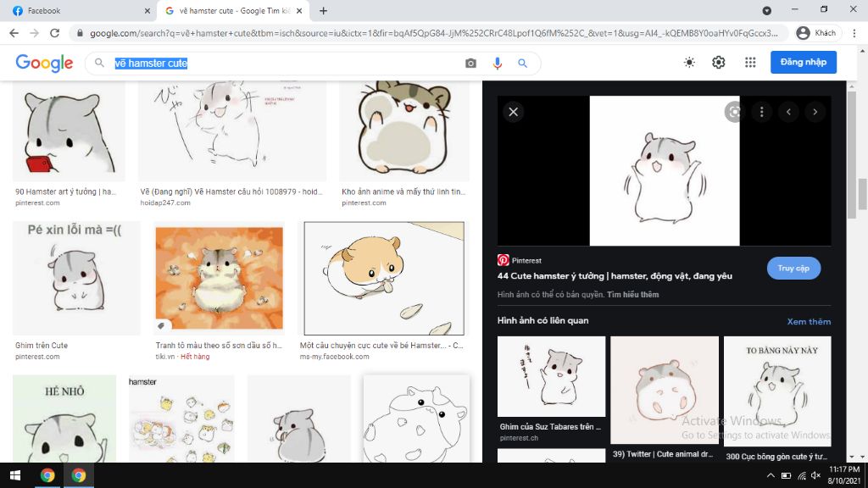Show next image in preview panel
Image resolution: width=868 pixels, height=488 pixels.
tap(815, 112)
